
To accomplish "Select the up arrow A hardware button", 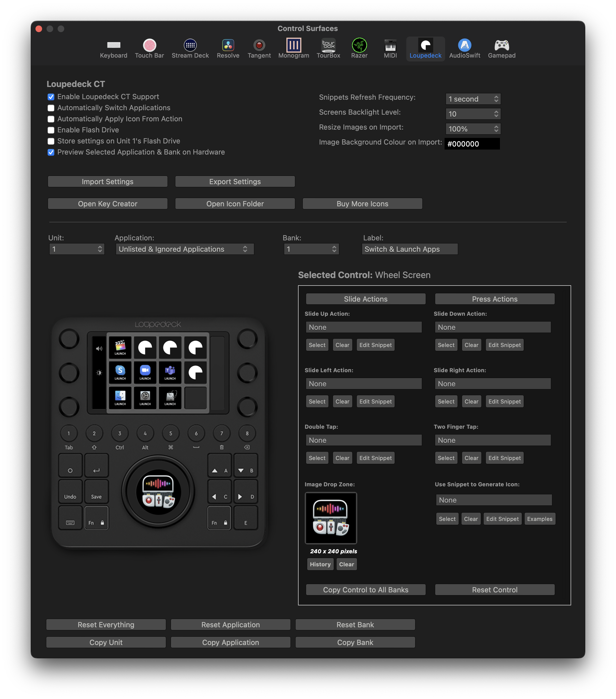I will [x=220, y=466].
